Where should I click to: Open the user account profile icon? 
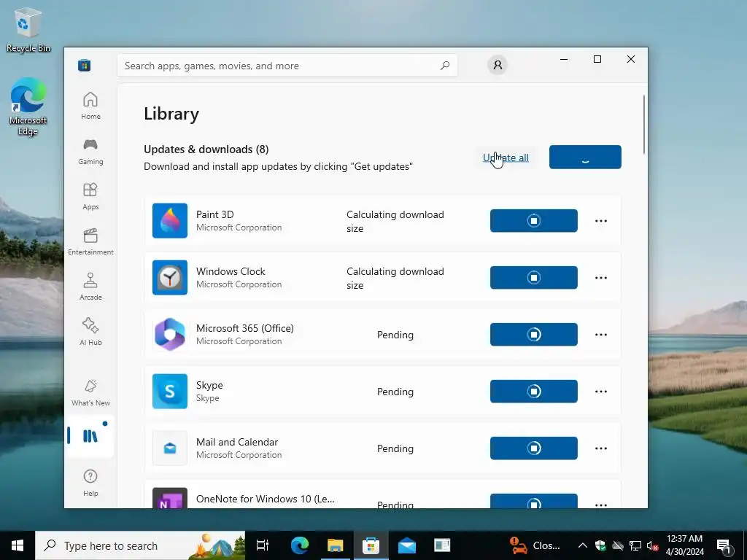click(x=498, y=65)
